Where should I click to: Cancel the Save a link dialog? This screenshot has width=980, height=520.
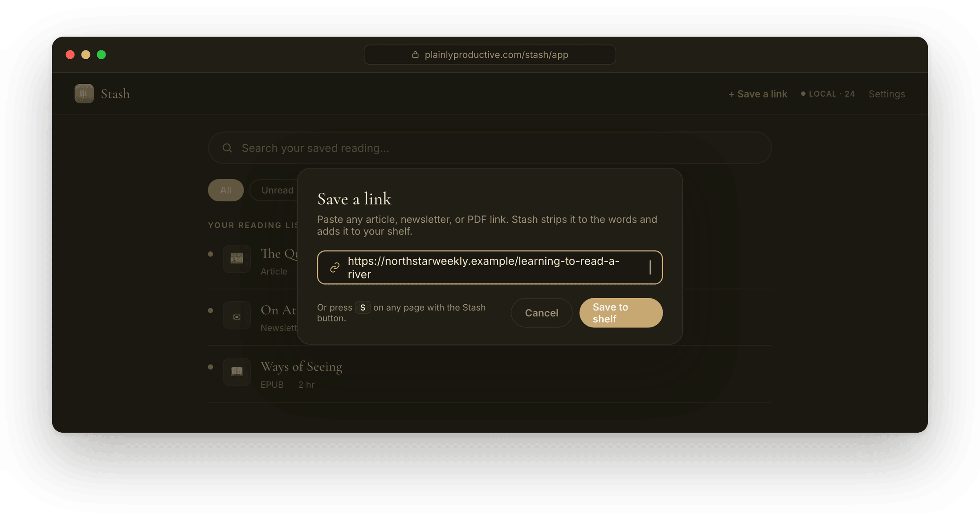pos(541,313)
